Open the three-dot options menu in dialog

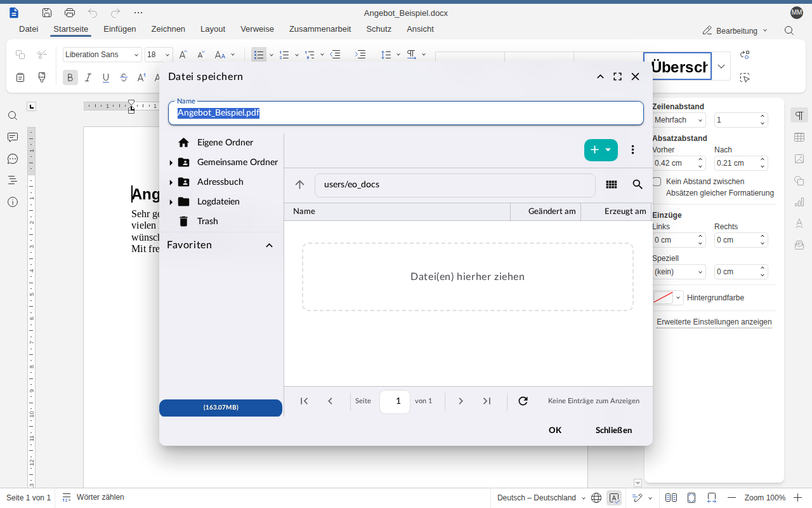[632, 150]
